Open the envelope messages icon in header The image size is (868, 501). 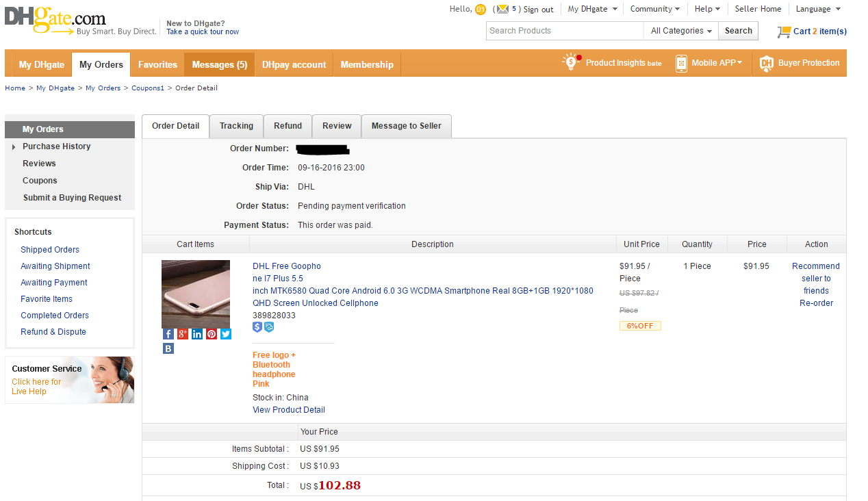[503, 9]
